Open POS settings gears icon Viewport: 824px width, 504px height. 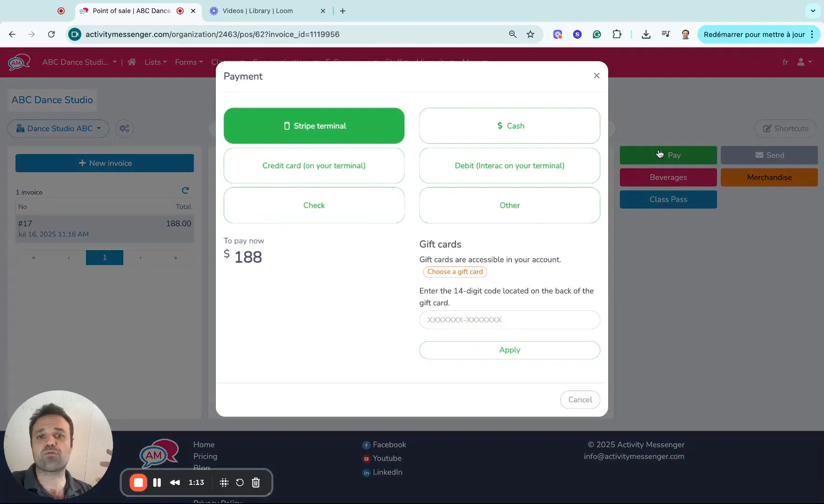[x=124, y=128]
